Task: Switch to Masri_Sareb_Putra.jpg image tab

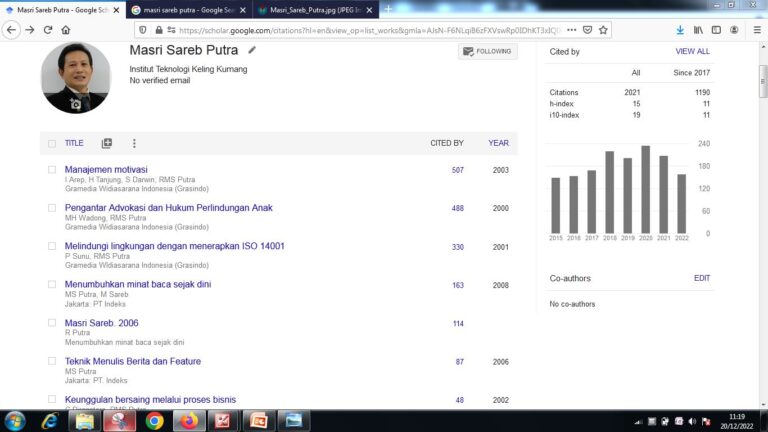Action: 315,10
